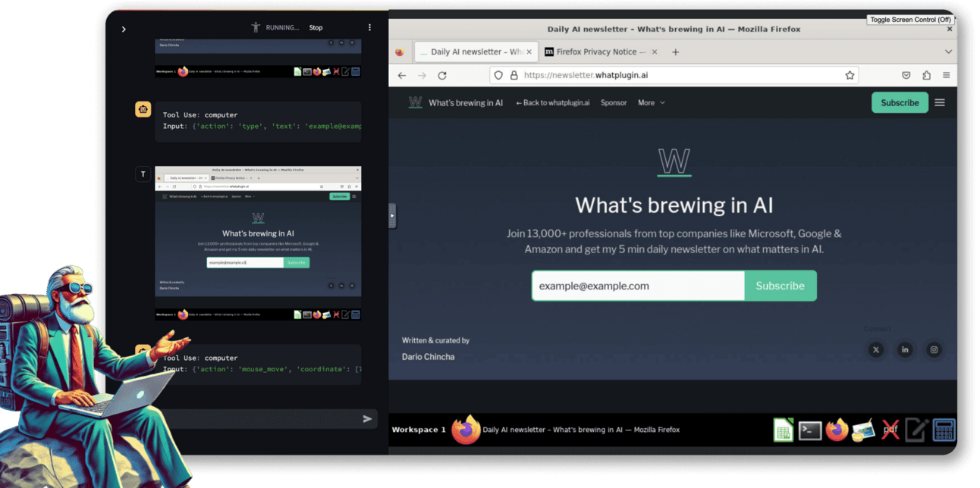Open a new Firefox tab with plus

click(x=675, y=52)
